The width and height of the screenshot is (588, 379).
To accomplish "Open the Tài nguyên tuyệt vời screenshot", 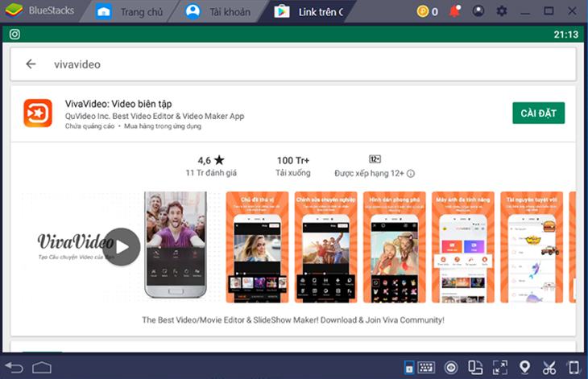I will [532, 247].
